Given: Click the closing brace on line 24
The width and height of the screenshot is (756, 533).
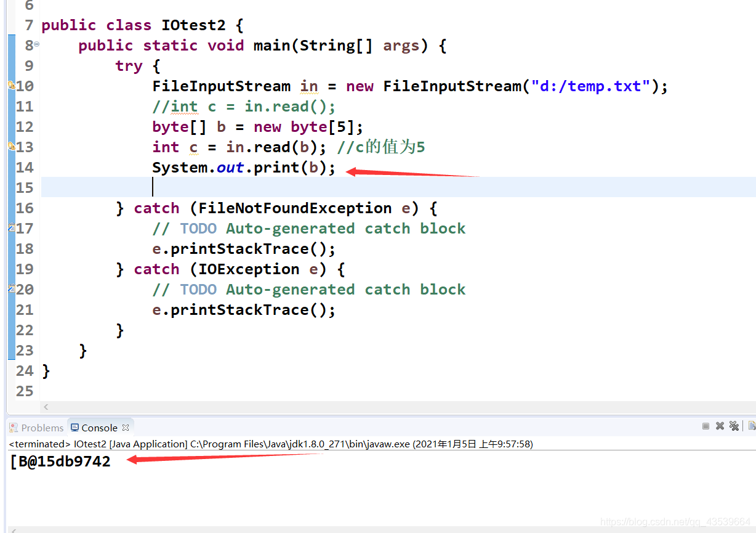Looking at the screenshot, I should [46, 371].
